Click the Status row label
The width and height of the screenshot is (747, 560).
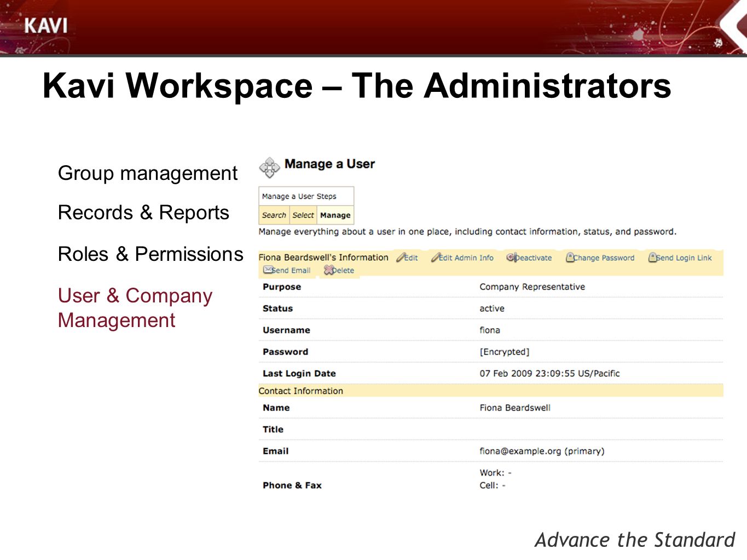pyautogui.click(x=277, y=308)
